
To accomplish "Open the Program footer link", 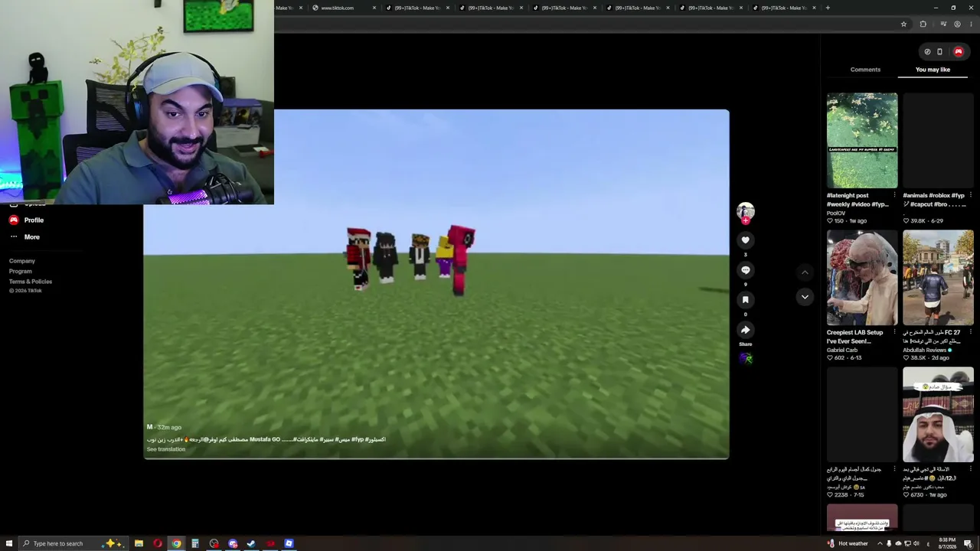I will [21, 271].
